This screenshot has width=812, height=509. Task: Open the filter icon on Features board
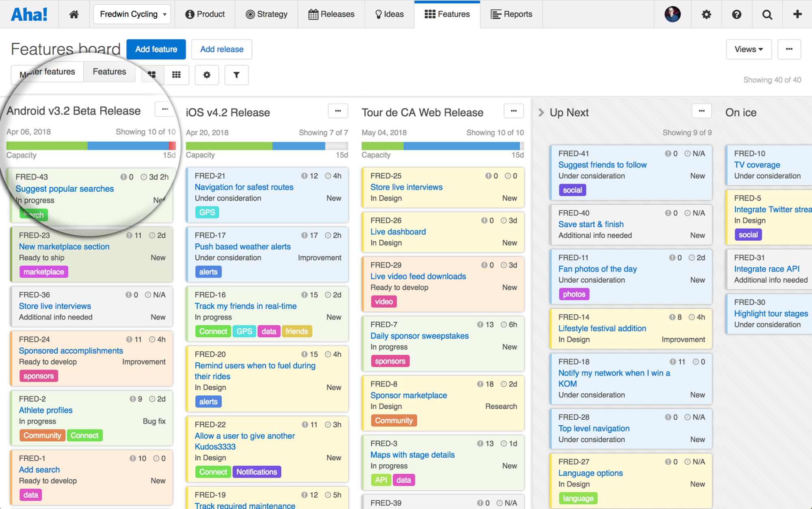click(236, 75)
